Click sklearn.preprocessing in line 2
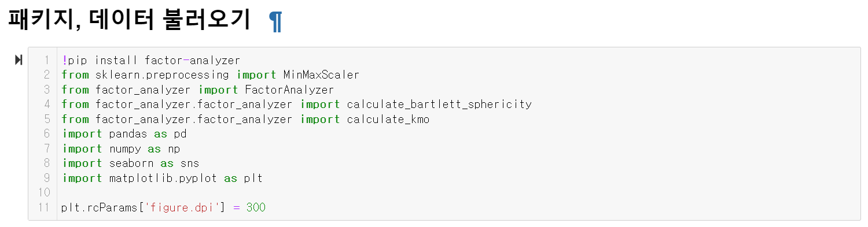The height and width of the screenshot is (227, 868). pyautogui.click(x=163, y=75)
